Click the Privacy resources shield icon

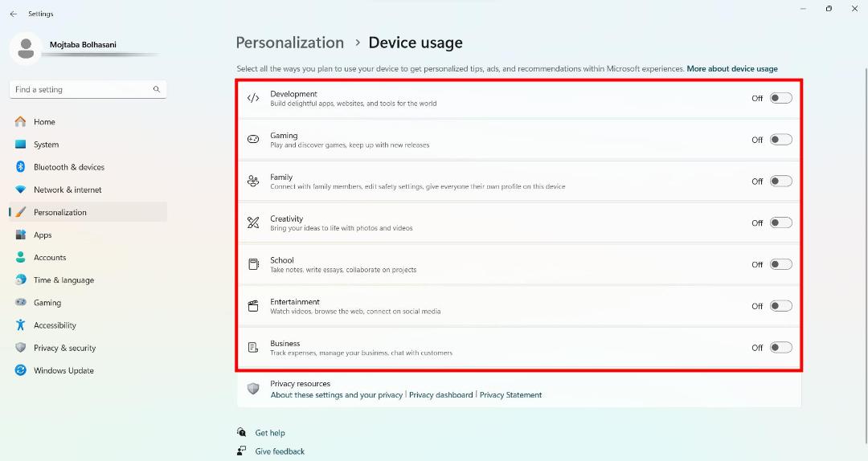[253, 389]
